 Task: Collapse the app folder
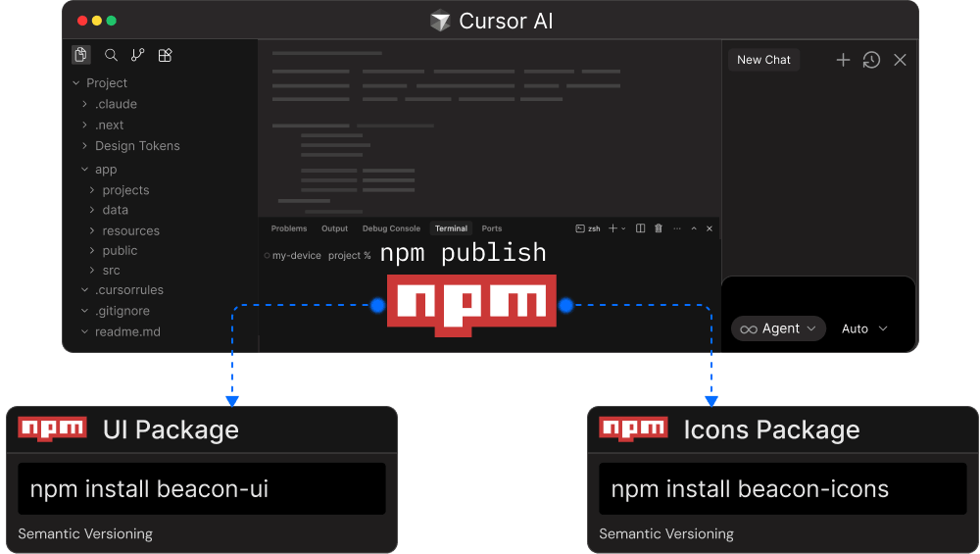pyautogui.click(x=105, y=170)
